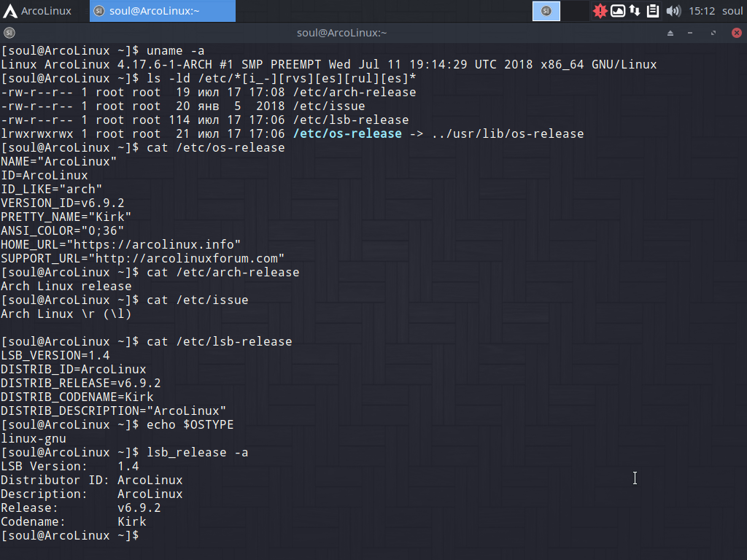747x560 pixels.
Task: Open the network up/down arrows tray icon
Action: (x=635, y=11)
